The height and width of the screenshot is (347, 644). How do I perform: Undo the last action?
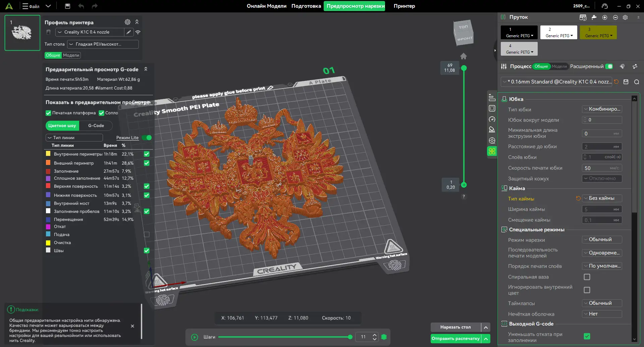point(81,6)
